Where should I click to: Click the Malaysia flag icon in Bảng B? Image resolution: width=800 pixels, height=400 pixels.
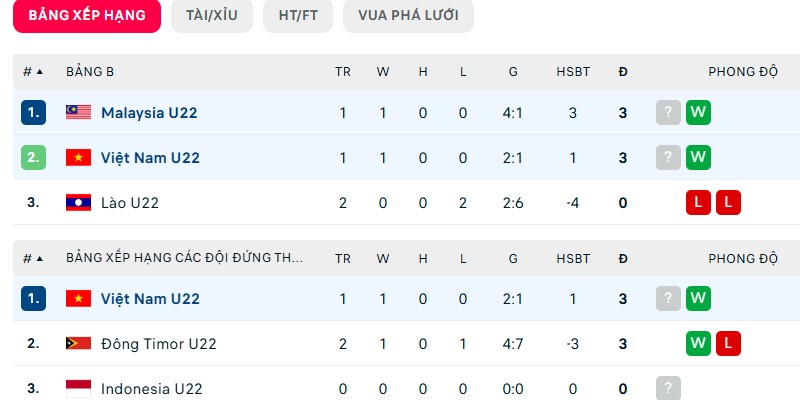78,113
